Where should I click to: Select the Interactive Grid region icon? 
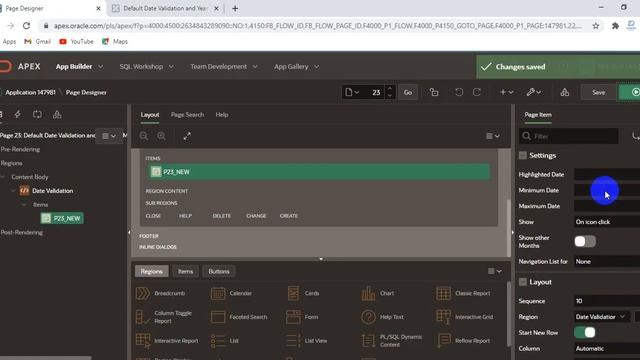click(x=443, y=317)
